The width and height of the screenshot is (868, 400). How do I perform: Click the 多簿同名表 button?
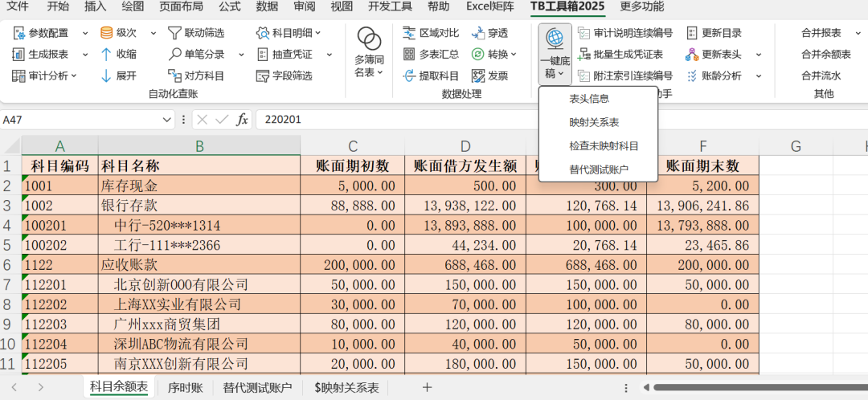pyautogui.click(x=369, y=52)
